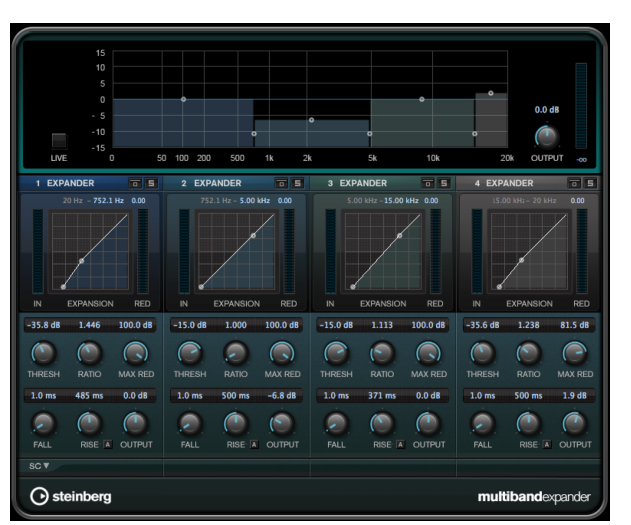
Task: Click band 1 threshold value -35.8 dB
Action: [43, 325]
